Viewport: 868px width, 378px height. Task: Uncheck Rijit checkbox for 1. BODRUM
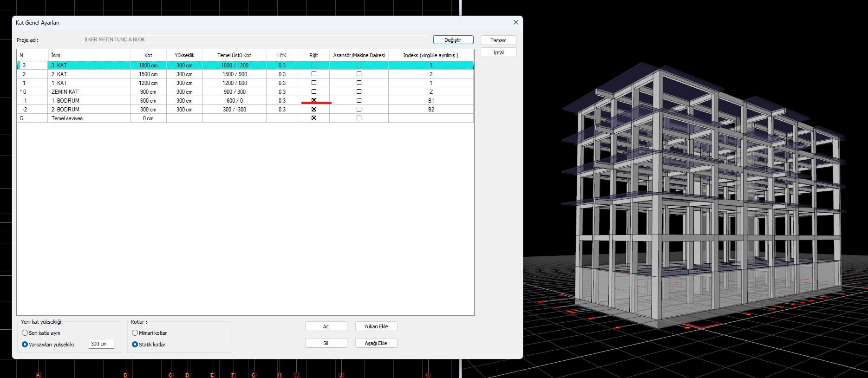(x=314, y=100)
